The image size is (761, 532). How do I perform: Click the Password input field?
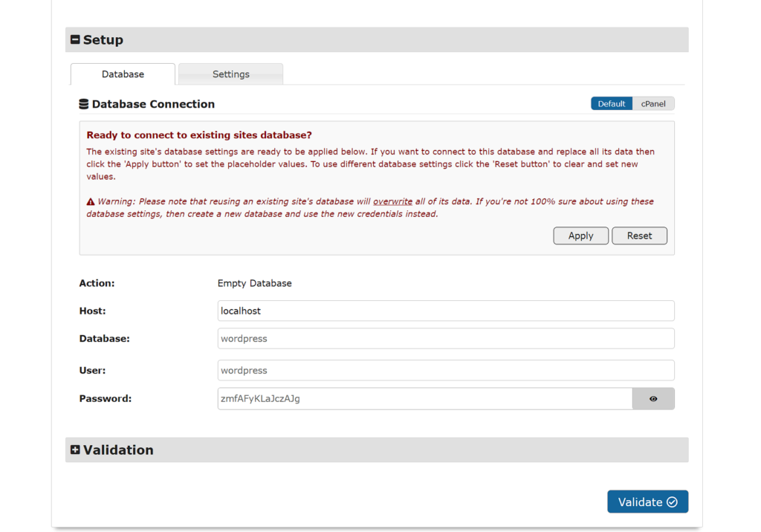click(424, 399)
